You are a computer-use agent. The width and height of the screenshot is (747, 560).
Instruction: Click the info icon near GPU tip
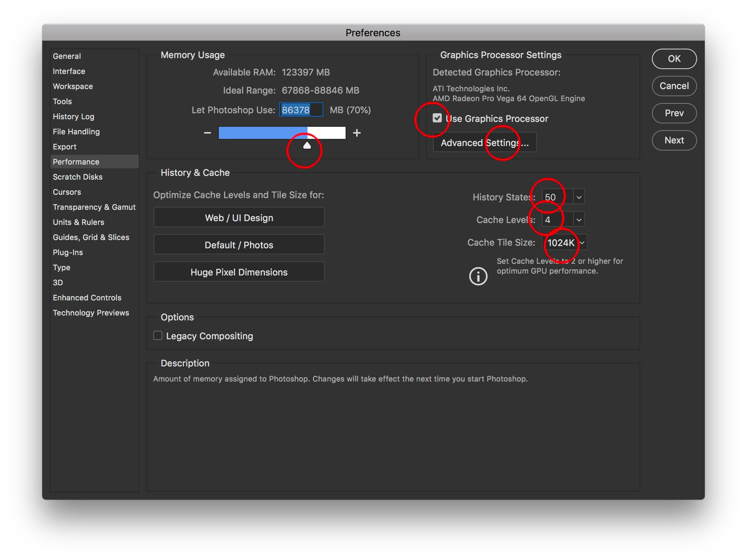(478, 276)
